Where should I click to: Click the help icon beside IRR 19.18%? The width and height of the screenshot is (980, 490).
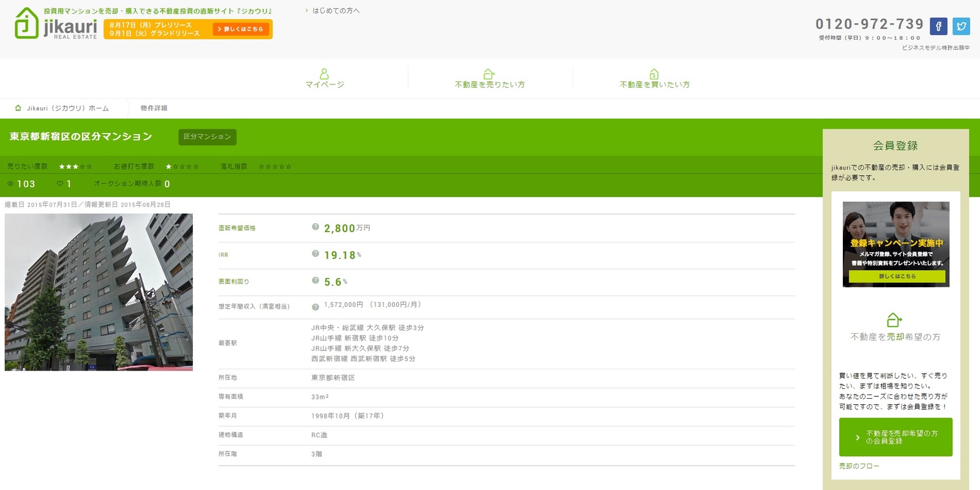click(x=315, y=254)
